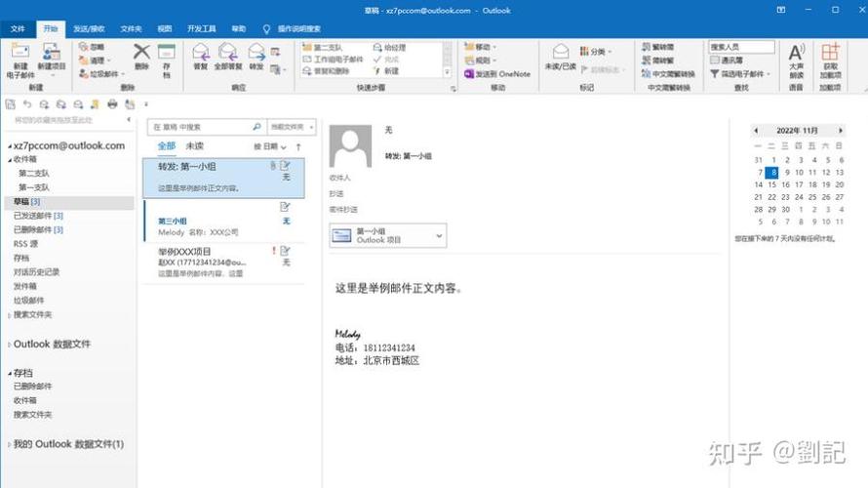Screen dimensions: 868x488
Task: Send message to OneNote
Action: (x=497, y=73)
